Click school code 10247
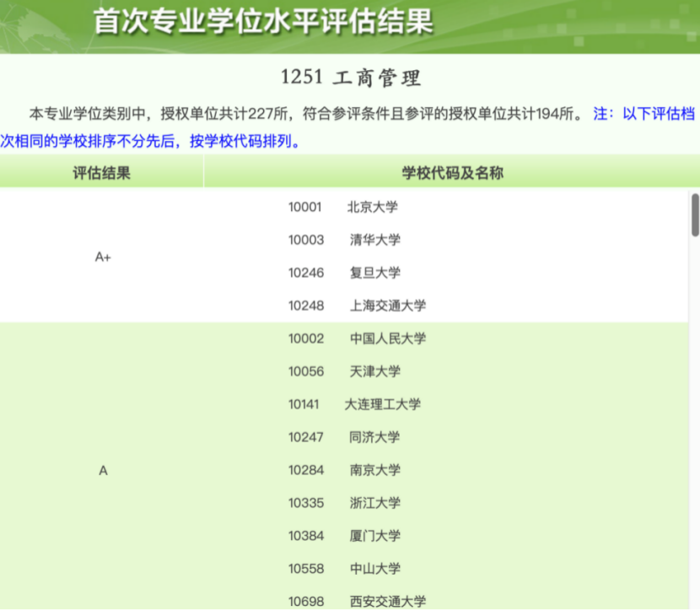The width and height of the screenshot is (700, 611). click(x=306, y=437)
